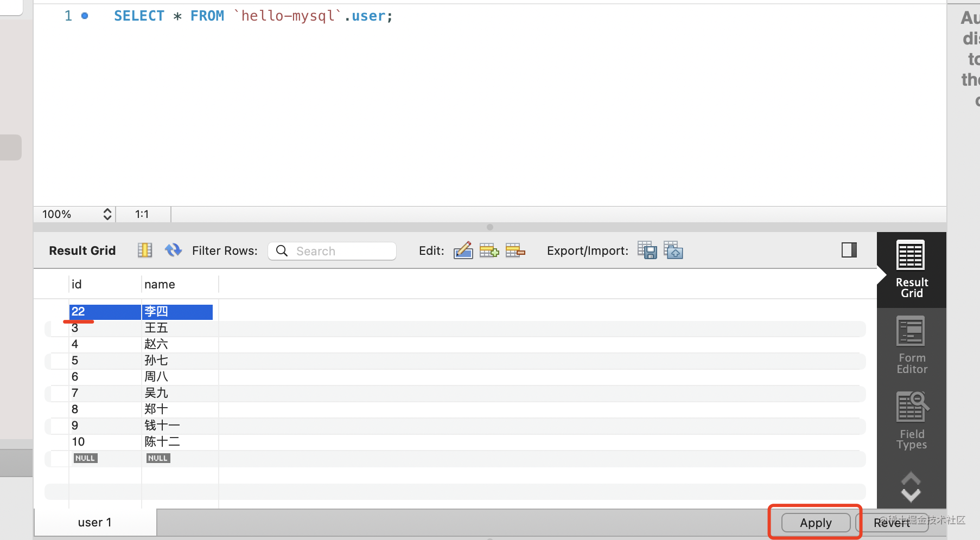Click the name column header

click(160, 285)
